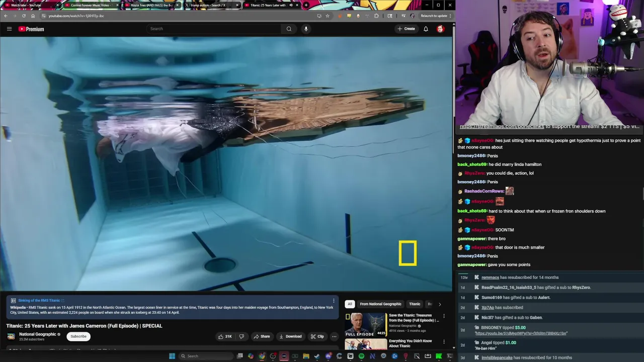Viewport: 644px width, 362px height.
Task: Click username RashadsCornRows in chat
Action: click(484, 191)
